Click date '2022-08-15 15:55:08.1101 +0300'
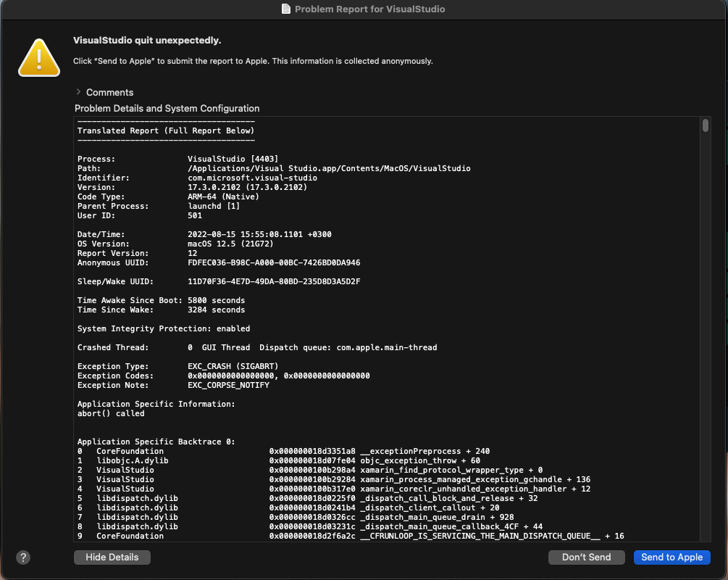Screen dimensions: 728x580 click(x=259, y=234)
